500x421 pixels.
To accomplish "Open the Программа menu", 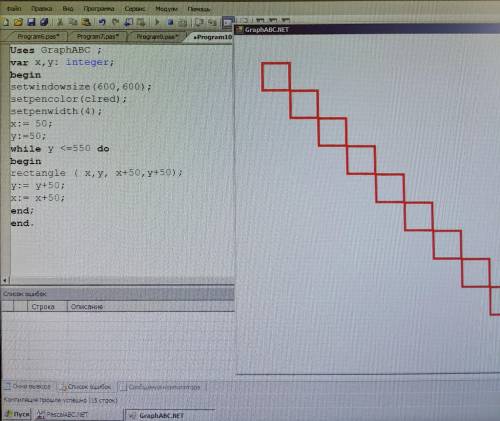I will [99, 9].
